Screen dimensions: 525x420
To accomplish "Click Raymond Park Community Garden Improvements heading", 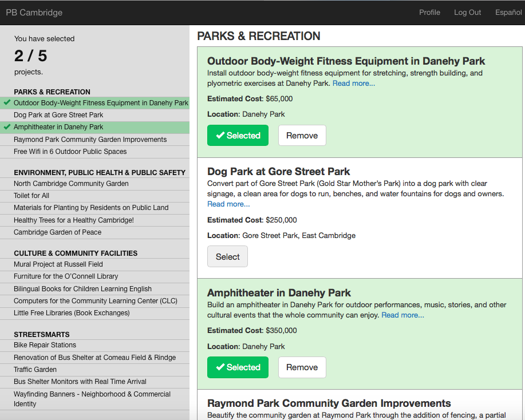I will click(329, 404).
